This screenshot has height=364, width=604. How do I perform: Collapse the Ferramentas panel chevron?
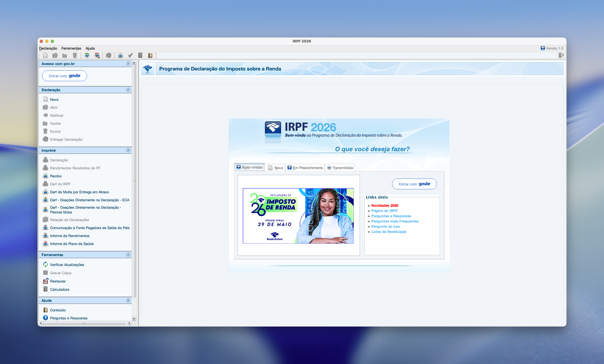click(x=128, y=254)
